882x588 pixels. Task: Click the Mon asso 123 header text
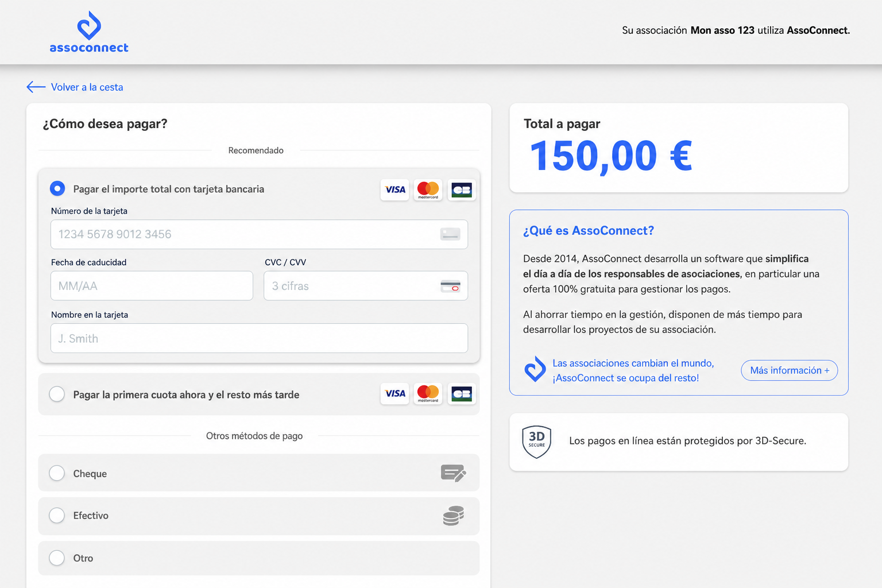722,30
